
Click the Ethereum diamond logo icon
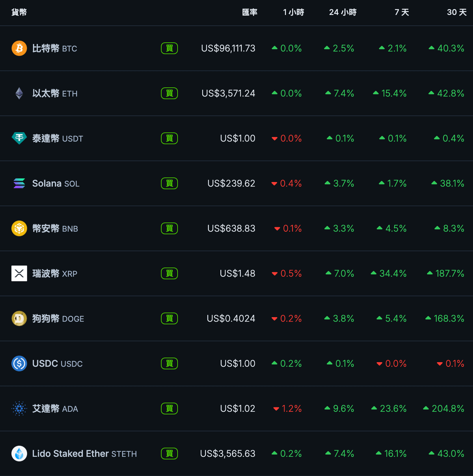(19, 93)
